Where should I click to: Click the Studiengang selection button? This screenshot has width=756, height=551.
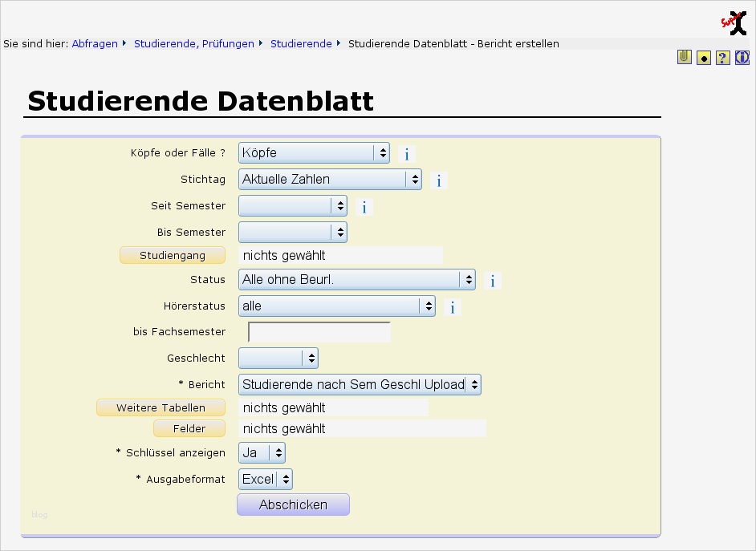click(x=172, y=255)
